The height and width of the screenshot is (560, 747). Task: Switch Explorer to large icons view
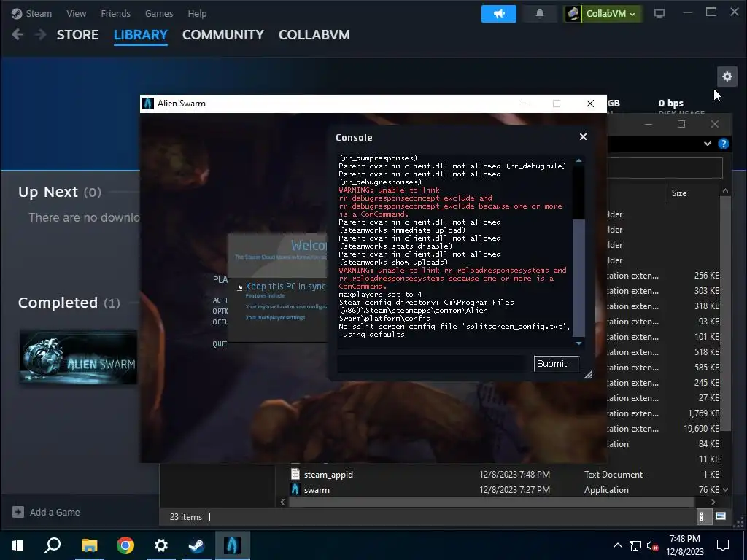tap(721, 517)
